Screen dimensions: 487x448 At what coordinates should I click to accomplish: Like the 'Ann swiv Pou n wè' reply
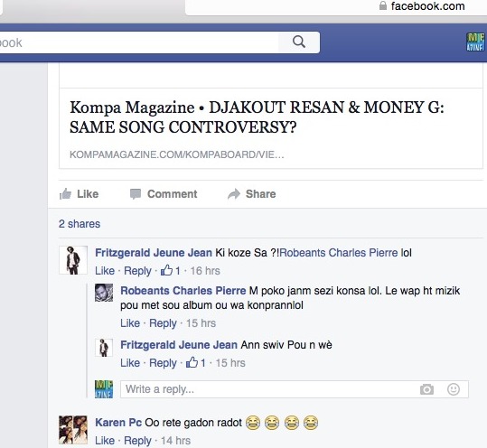coord(130,363)
